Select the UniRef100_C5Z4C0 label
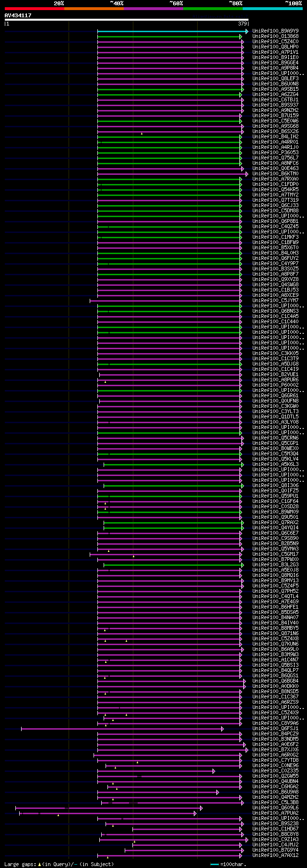Image resolution: width=307 pixels, height=868 pixels. click(276, 42)
